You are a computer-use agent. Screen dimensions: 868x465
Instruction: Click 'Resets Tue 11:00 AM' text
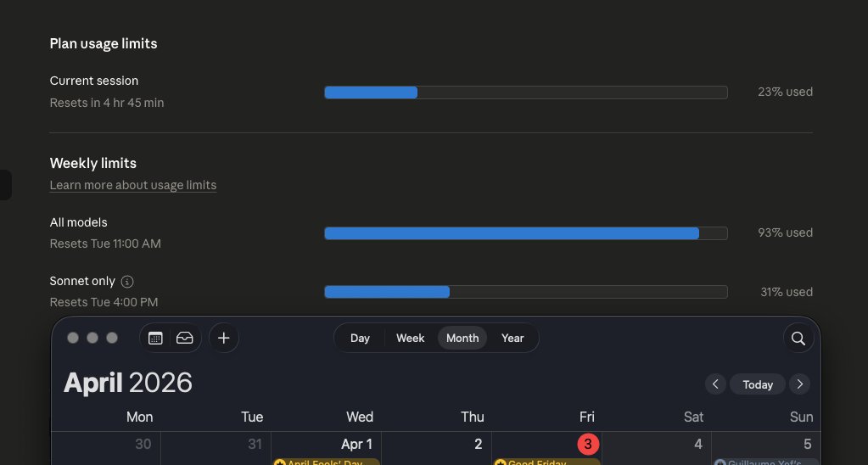tap(105, 244)
